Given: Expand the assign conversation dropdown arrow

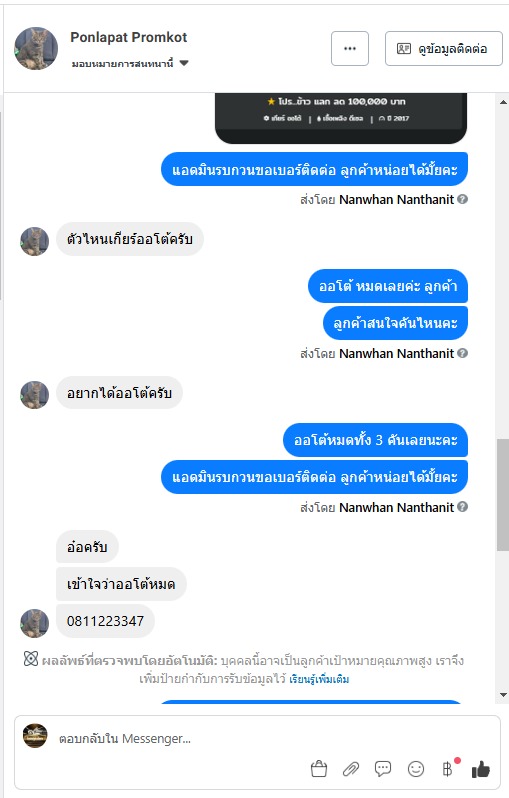Looking at the screenshot, I should click(x=184, y=63).
